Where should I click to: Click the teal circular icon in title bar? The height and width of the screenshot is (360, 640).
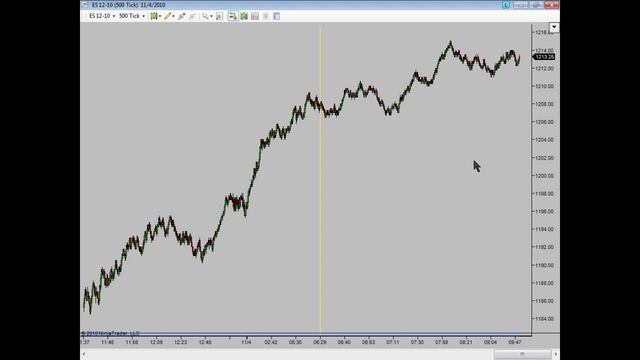(x=506, y=5)
